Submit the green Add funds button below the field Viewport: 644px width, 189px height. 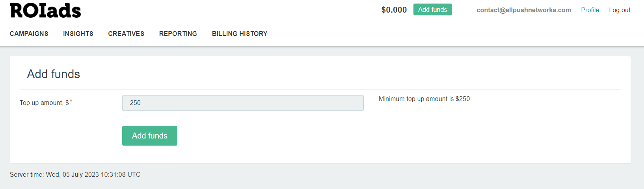click(150, 136)
